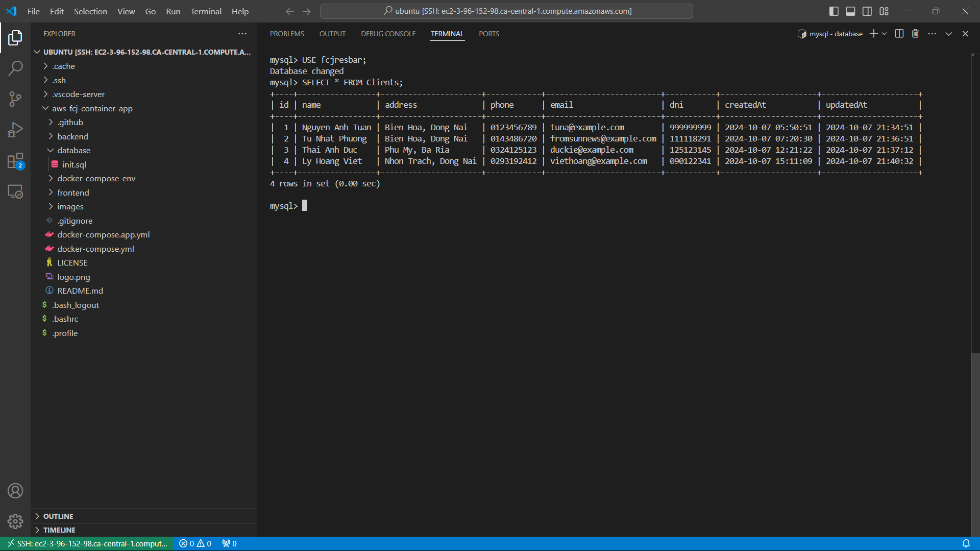
Task: Open the .gitignore file
Action: pyautogui.click(x=144, y=221)
